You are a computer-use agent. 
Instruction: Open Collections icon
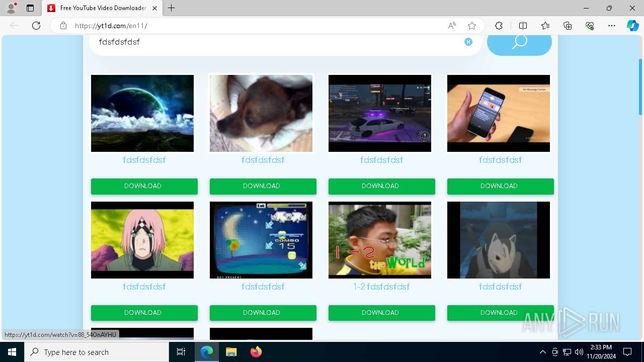pos(568,26)
